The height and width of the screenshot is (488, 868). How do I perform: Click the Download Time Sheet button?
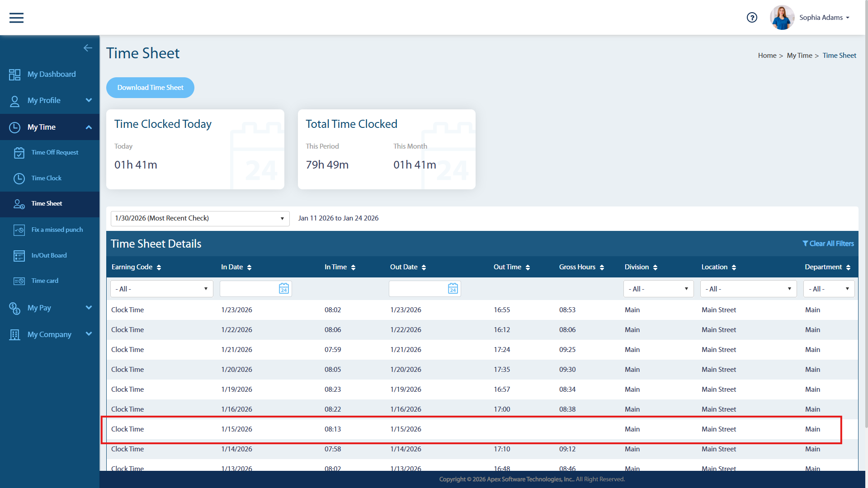point(150,88)
